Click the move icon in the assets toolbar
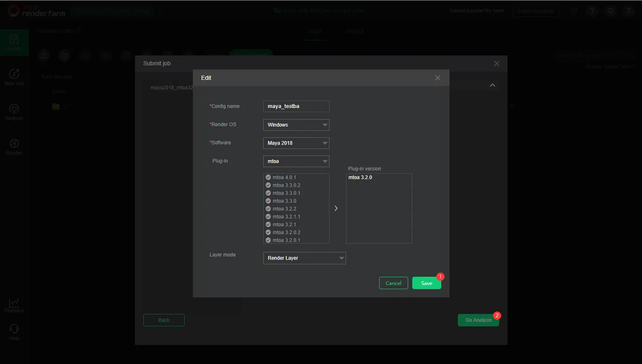 [x=106, y=55]
